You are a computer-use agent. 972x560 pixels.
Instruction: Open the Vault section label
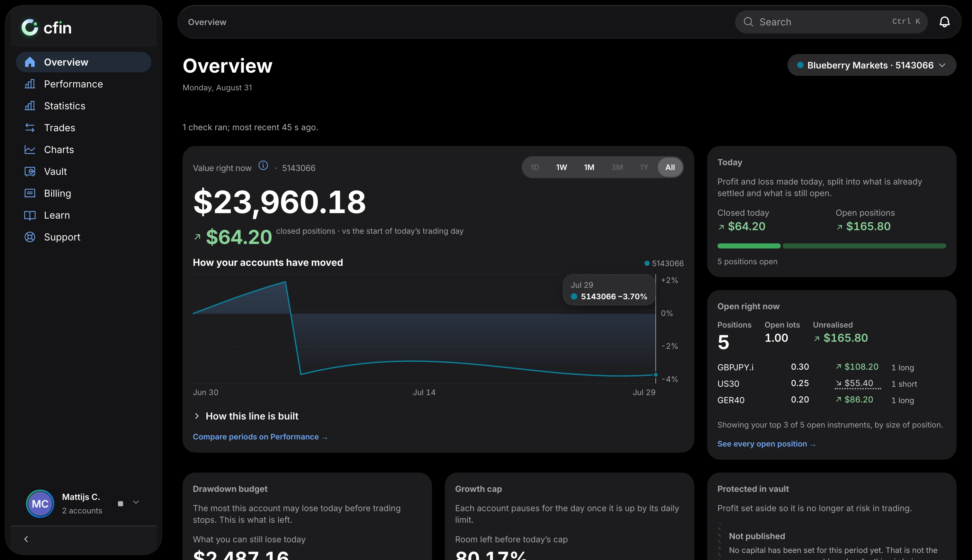55,172
